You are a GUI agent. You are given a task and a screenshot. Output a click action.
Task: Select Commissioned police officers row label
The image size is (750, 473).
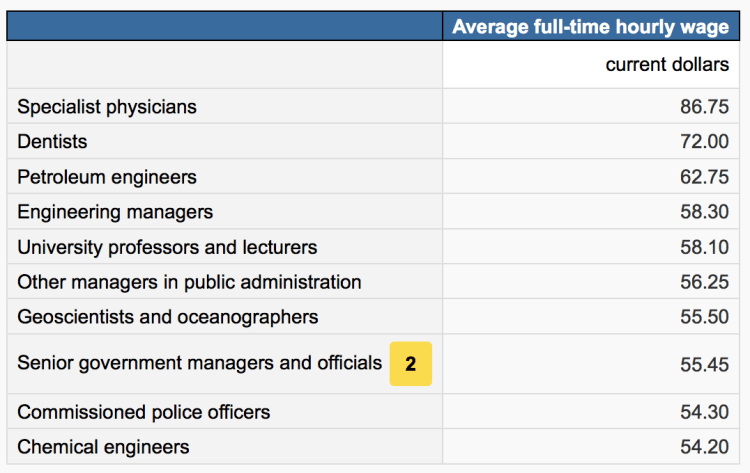(143, 412)
